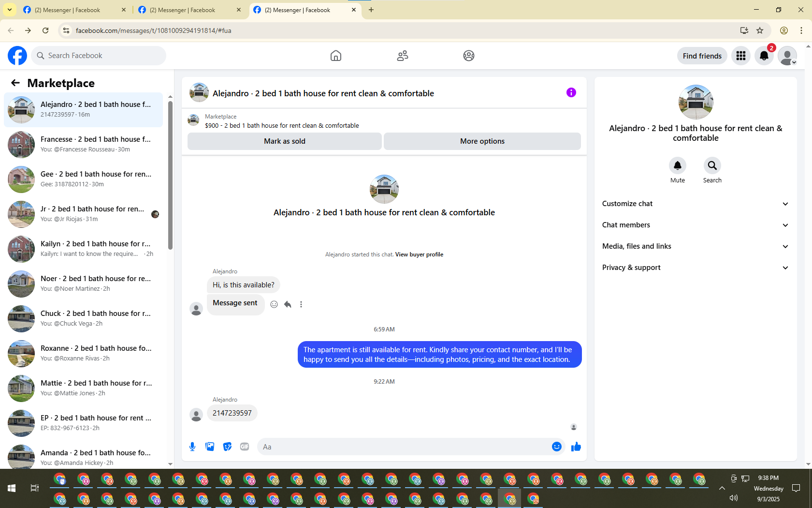Click the install app icon in address bar
Screen dimensions: 812x508
[744, 30]
